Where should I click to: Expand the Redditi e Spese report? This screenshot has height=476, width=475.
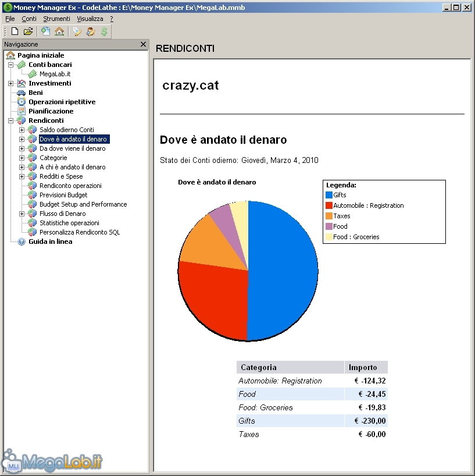coord(22,176)
